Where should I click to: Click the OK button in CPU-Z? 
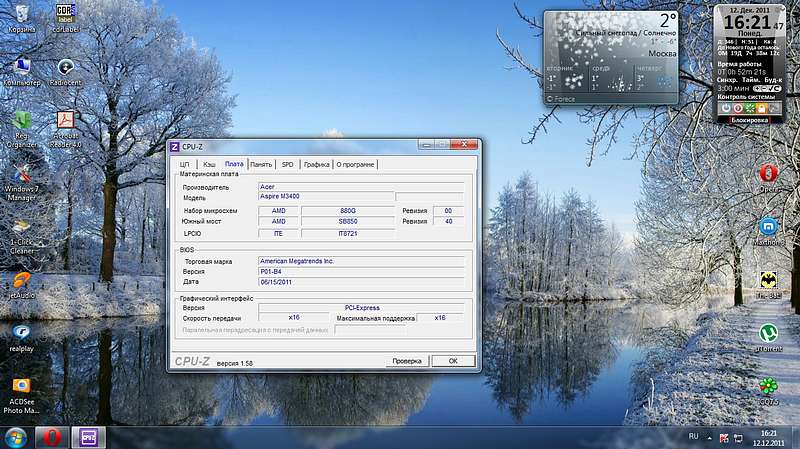(453, 361)
